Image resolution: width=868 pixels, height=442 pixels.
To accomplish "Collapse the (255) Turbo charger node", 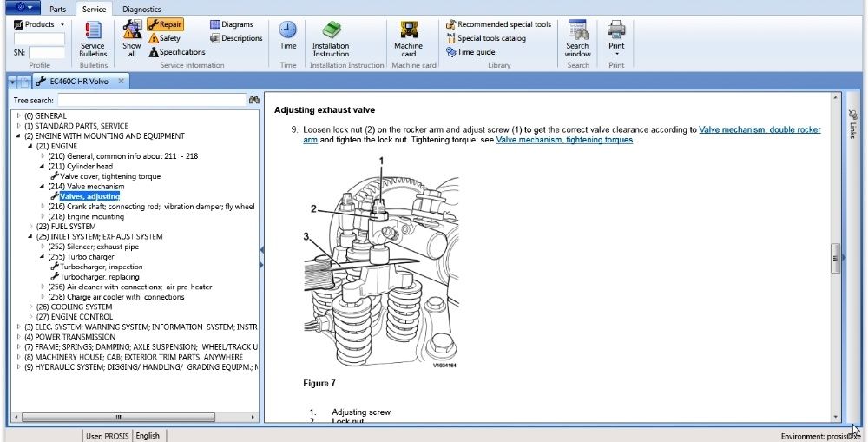I will pos(43,256).
